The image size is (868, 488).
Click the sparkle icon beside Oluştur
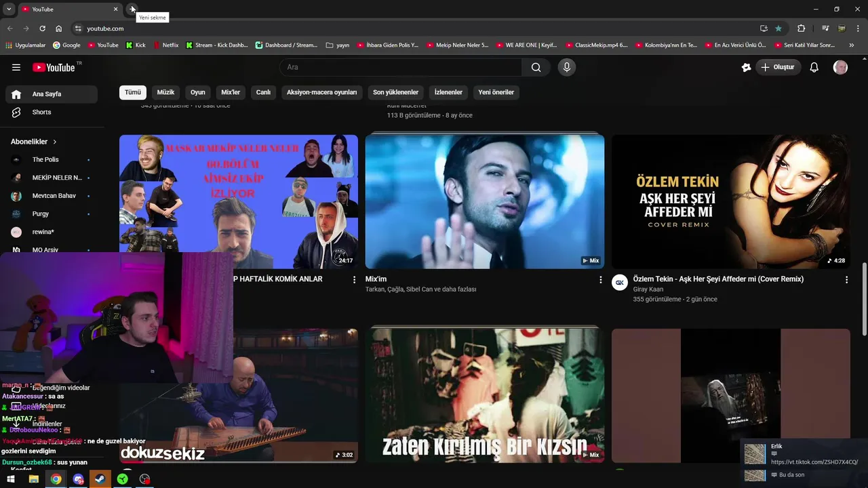click(x=746, y=67)
